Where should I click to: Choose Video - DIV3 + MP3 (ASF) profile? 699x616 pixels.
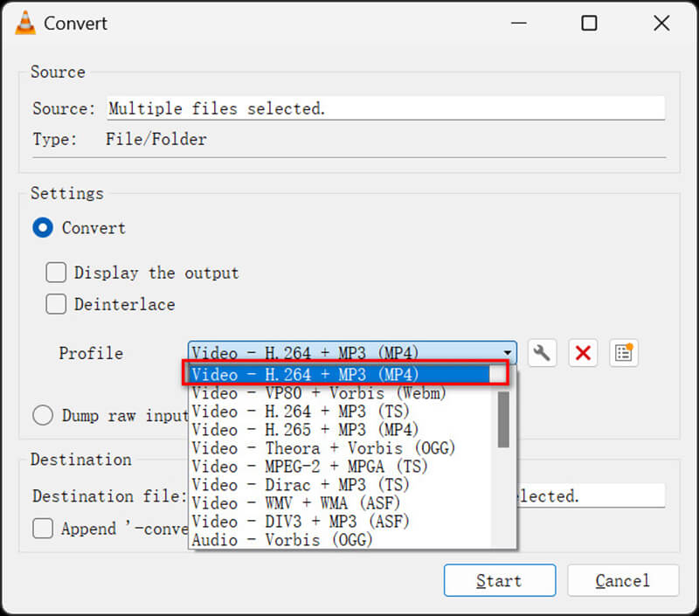(x=342, y=522)
